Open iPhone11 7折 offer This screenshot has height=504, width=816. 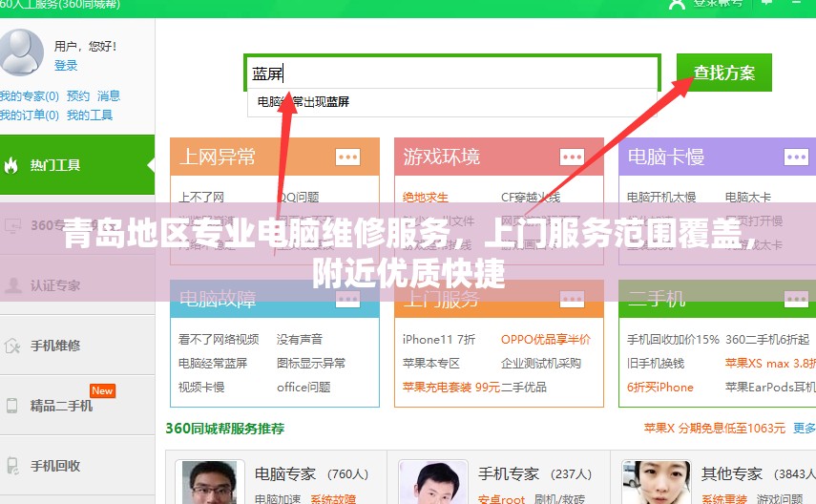click(439, 340)
